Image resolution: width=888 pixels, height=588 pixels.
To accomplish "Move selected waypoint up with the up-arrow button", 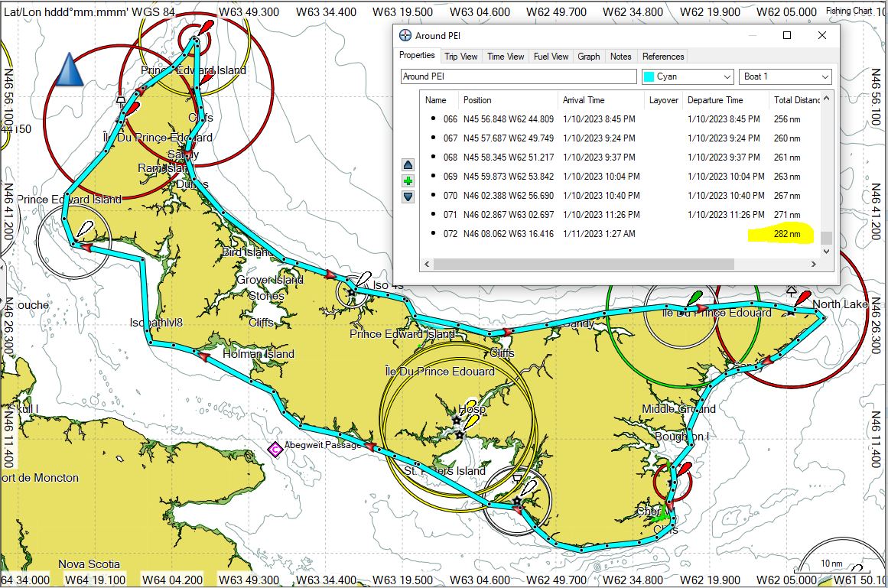I will pyautogui.click(x=408, y=164).
